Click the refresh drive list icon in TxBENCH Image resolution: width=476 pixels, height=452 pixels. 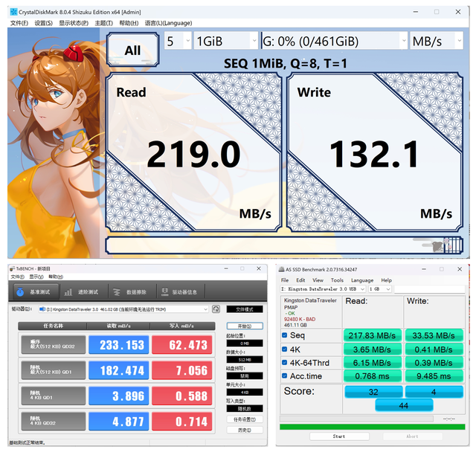(216, 309)
